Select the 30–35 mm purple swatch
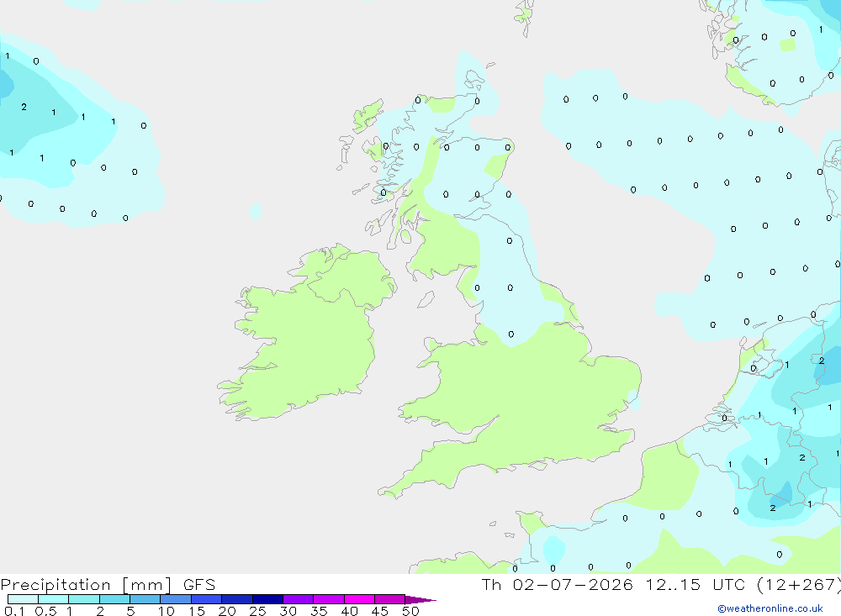This screenshot has width=841, height=616. [x=298, y=599]
